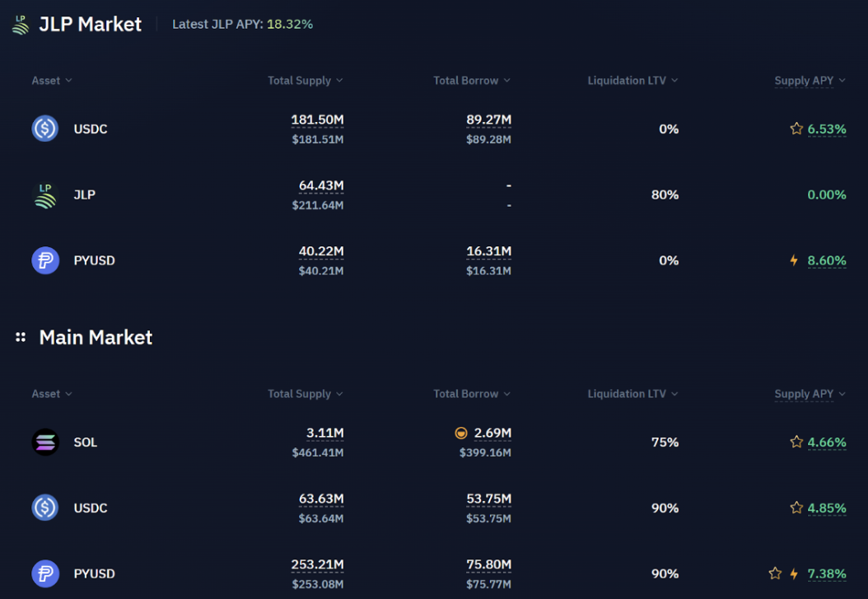Click the USDC icon in Main Market
The image size is (868, 599).
[x=45, y=508]
